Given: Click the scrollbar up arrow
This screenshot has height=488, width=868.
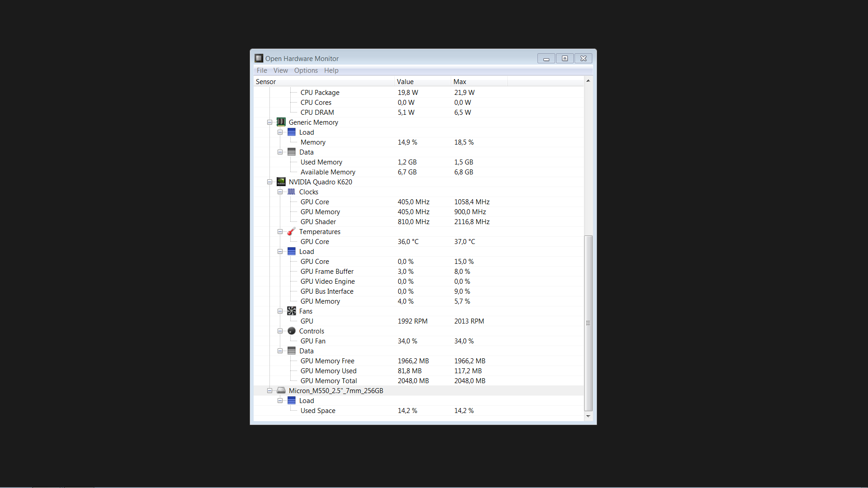Looking at the screenshot, I should click(588, 81).
